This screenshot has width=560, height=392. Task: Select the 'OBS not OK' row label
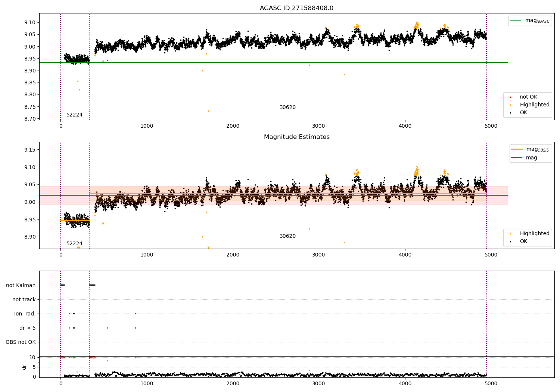tap(21, 342)
